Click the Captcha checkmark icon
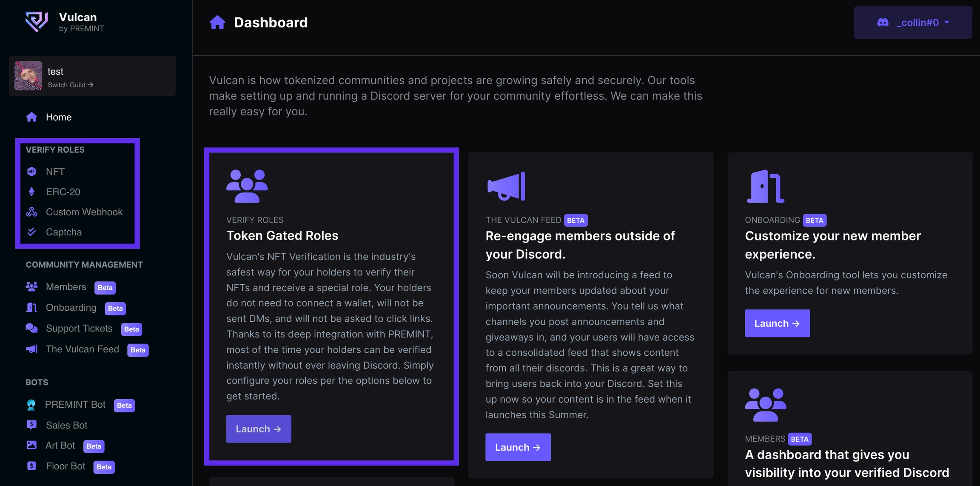 [x=31, y=232]
